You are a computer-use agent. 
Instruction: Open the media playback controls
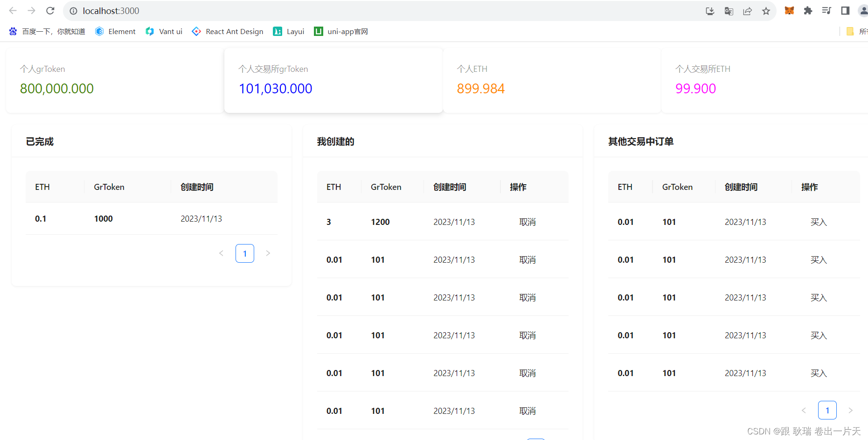(826, 10)
